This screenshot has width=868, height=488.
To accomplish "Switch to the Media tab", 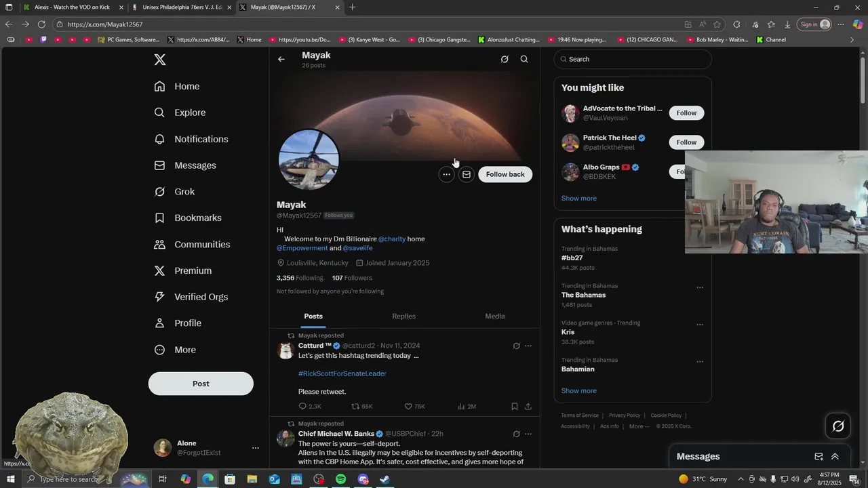I will 495,316.
